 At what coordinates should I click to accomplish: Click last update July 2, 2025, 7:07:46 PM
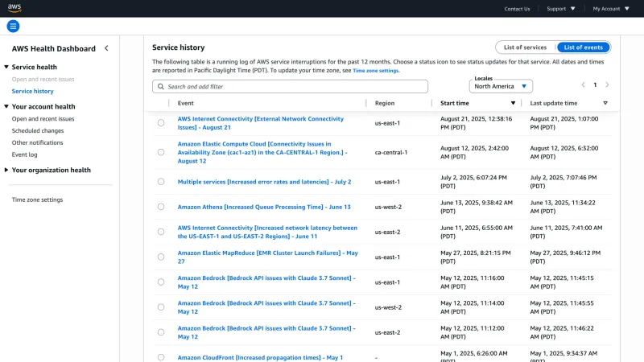[x=563, y=182]
